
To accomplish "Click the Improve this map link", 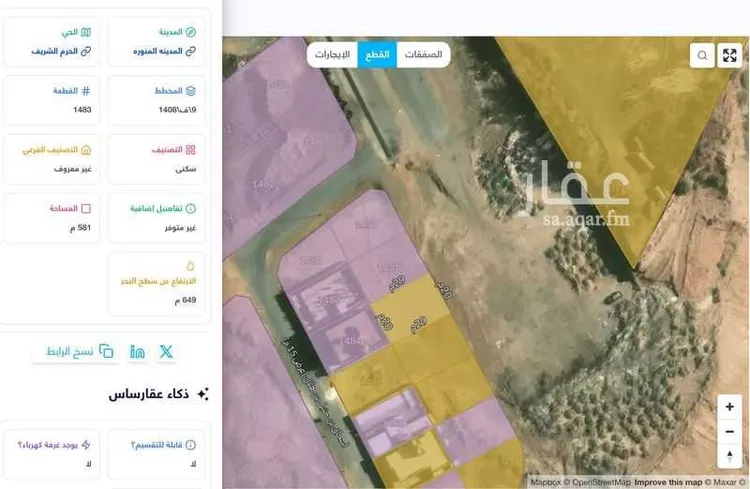I will pos(668,482).
